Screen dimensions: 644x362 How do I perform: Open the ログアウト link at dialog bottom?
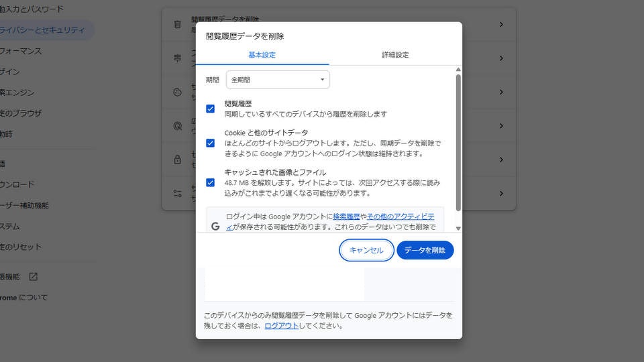click(281, 326)
